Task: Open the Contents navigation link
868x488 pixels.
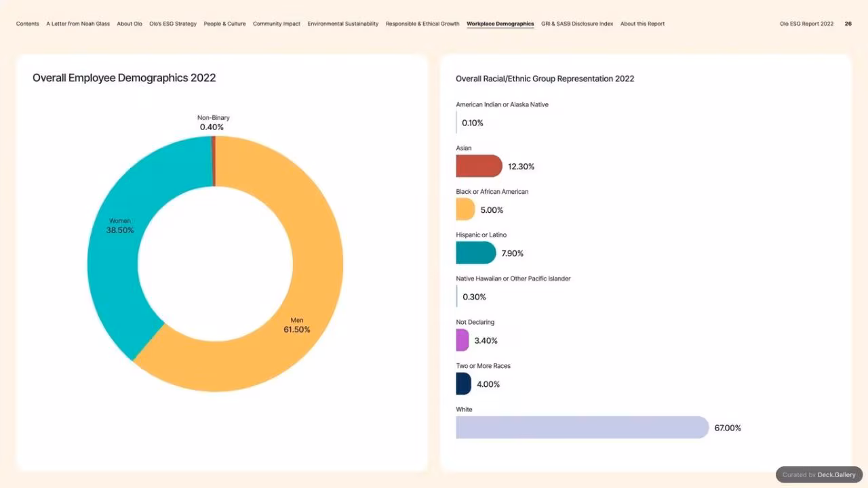Action: pos(28,24)
